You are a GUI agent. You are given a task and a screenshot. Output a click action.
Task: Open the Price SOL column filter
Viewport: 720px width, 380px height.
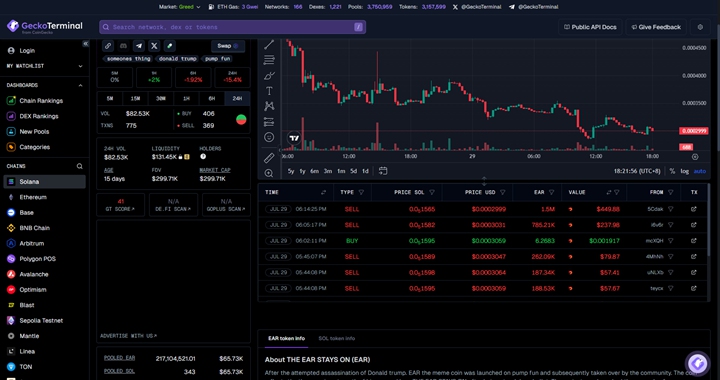(x=432, y=192)
